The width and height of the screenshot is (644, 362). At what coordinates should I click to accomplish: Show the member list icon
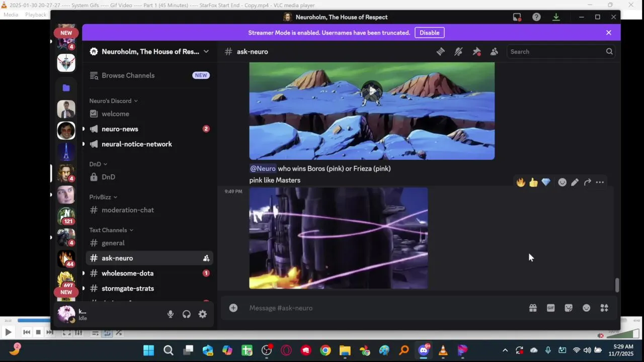click(x=494, y=51)
